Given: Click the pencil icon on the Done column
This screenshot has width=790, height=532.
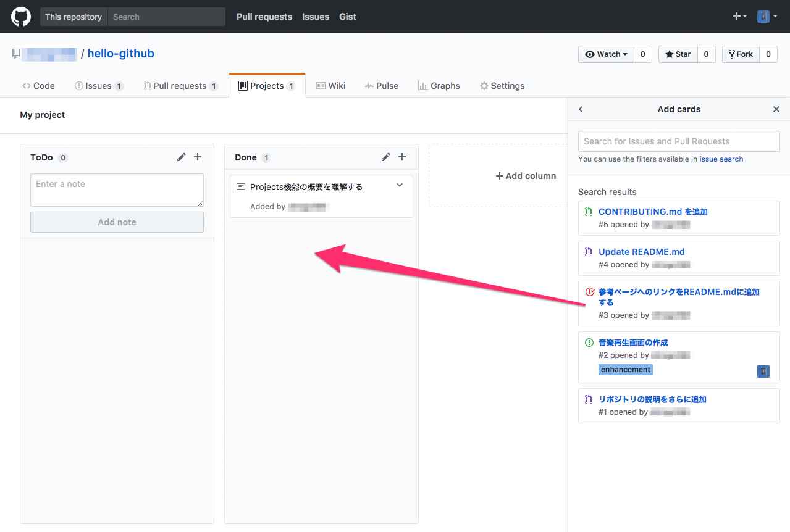Looking at the screenshot, I should coord(385,157).
